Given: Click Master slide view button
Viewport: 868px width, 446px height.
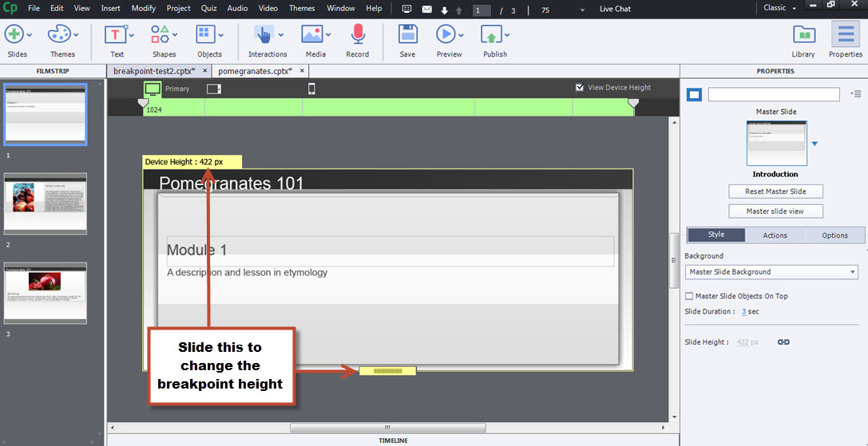Looking at the screenshot, I should (775, 211).
